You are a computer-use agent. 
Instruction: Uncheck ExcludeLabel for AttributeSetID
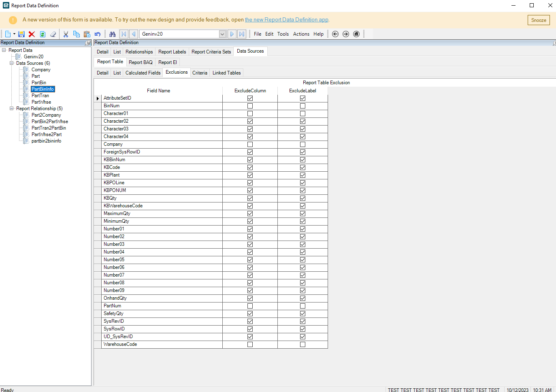click(302, 98)
